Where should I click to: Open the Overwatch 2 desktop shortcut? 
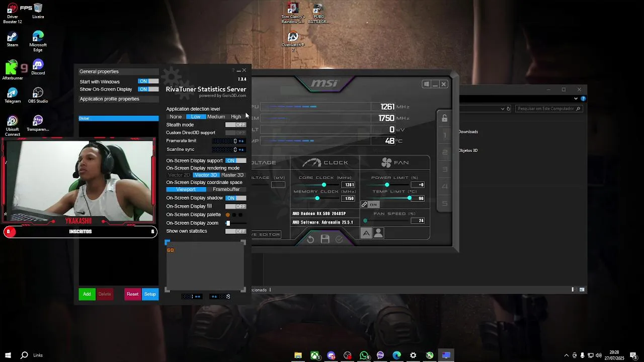coord(293,41)
